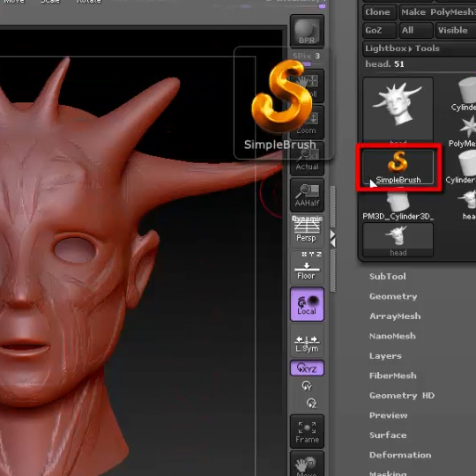The height and width of the screenshot is (476, 476).
Task: Click the Frame mesh icon
Action: (307, 431)
